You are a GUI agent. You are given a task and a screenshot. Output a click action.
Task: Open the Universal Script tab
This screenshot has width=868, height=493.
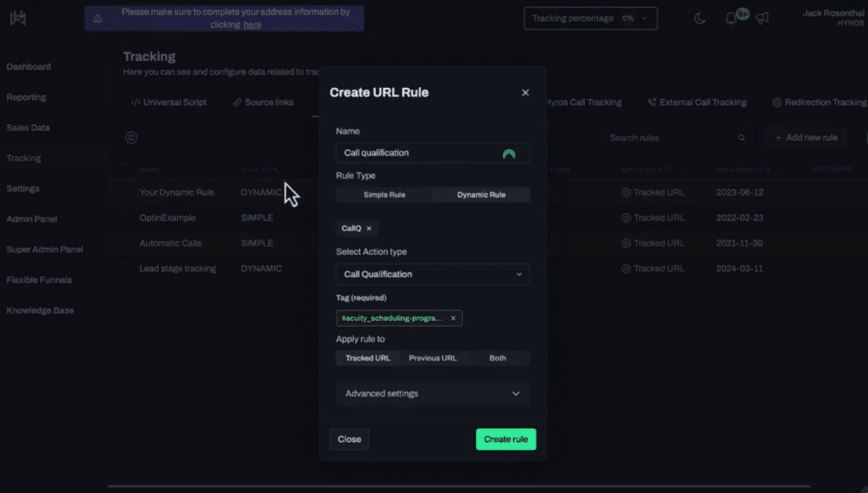click(x=169, y=103)
